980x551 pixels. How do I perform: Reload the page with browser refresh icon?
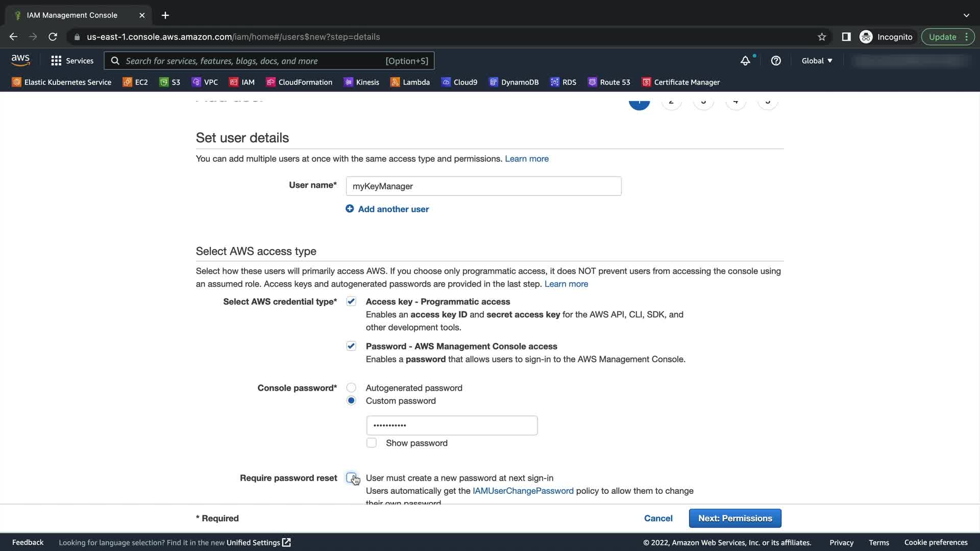[x=53, y=37]
